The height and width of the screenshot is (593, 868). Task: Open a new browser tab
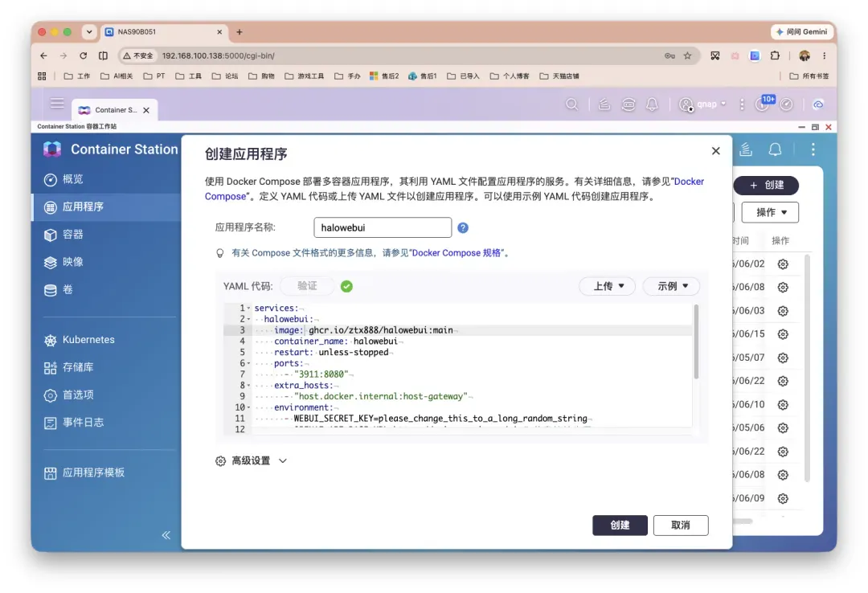coord(240,32)
